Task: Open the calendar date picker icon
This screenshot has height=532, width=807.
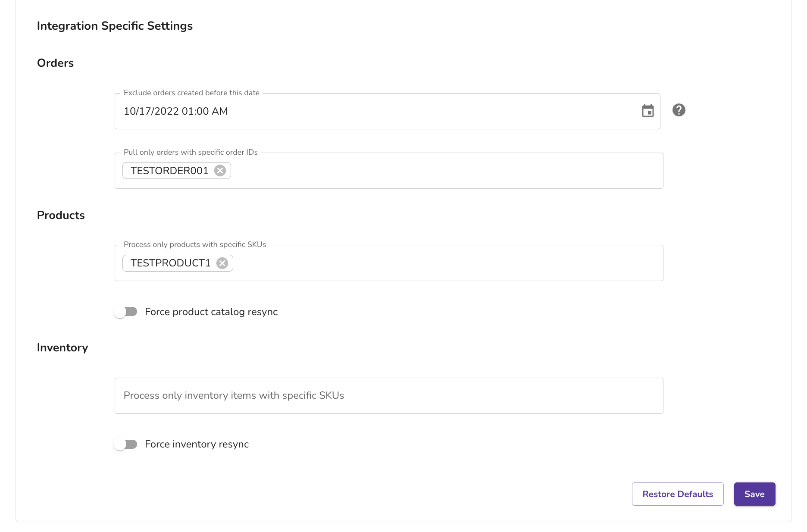Action: tap(647, 111)
